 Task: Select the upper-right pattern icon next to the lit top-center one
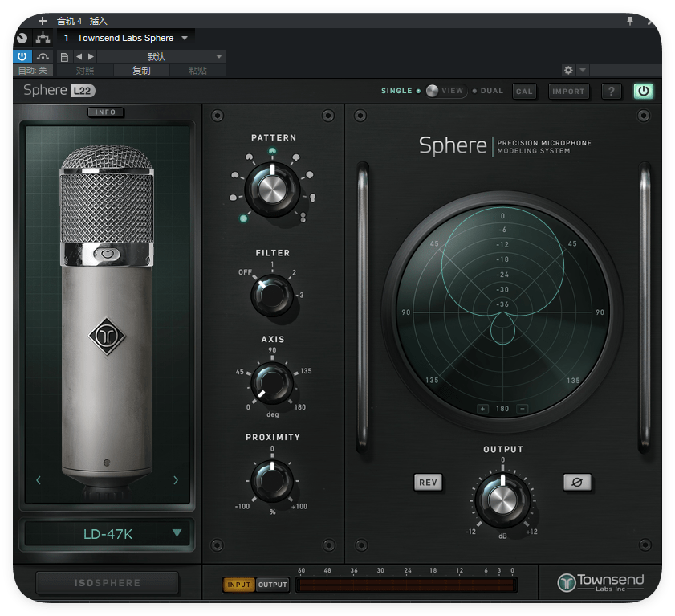[x=295, y=157]
